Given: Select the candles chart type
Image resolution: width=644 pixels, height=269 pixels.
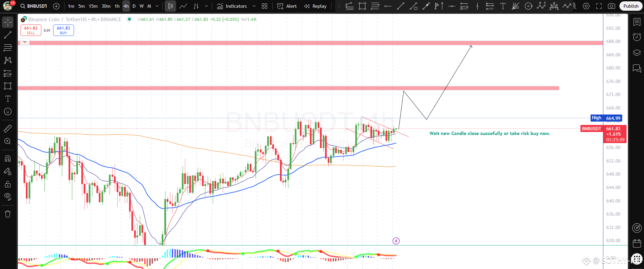Looking at the screenshot, I should point(171,6).
